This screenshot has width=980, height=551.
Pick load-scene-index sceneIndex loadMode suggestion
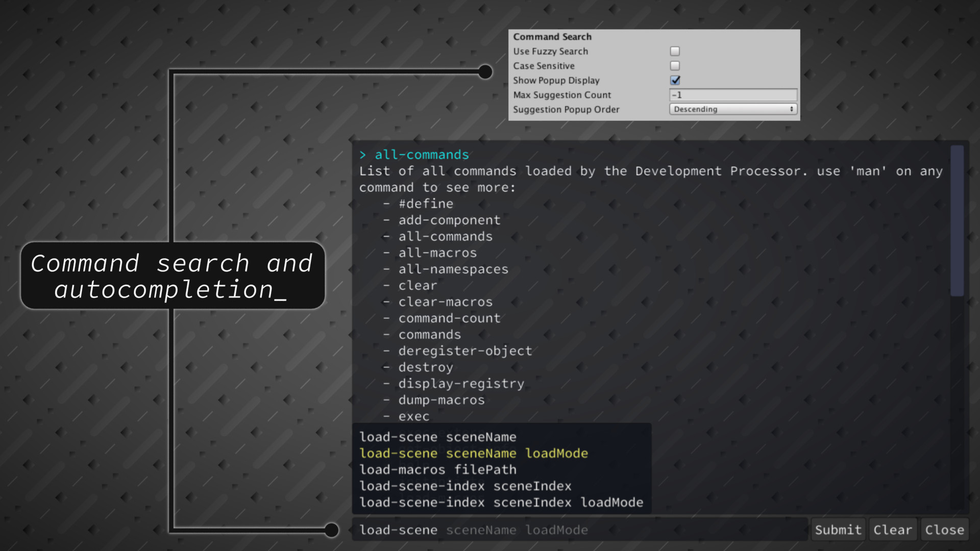pos(501,503)
